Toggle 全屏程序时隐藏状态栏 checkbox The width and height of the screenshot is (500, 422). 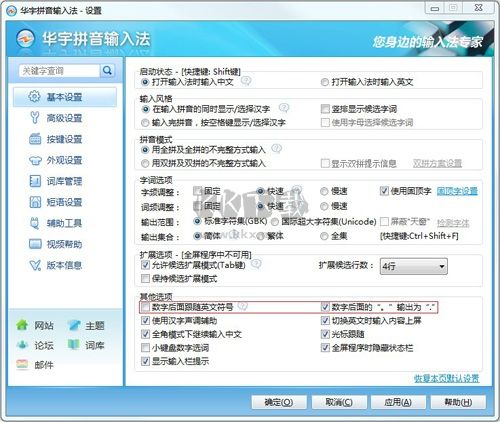(x=325, y=348)
